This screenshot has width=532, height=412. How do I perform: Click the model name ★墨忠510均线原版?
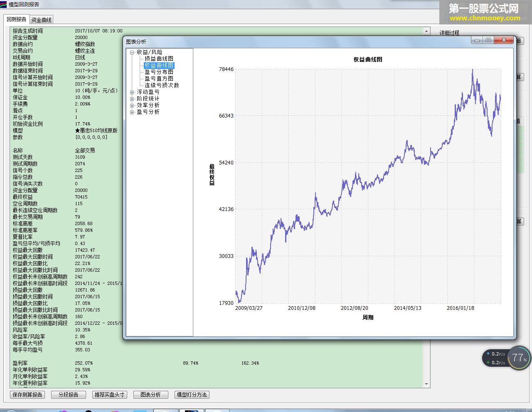click(96, 130)
